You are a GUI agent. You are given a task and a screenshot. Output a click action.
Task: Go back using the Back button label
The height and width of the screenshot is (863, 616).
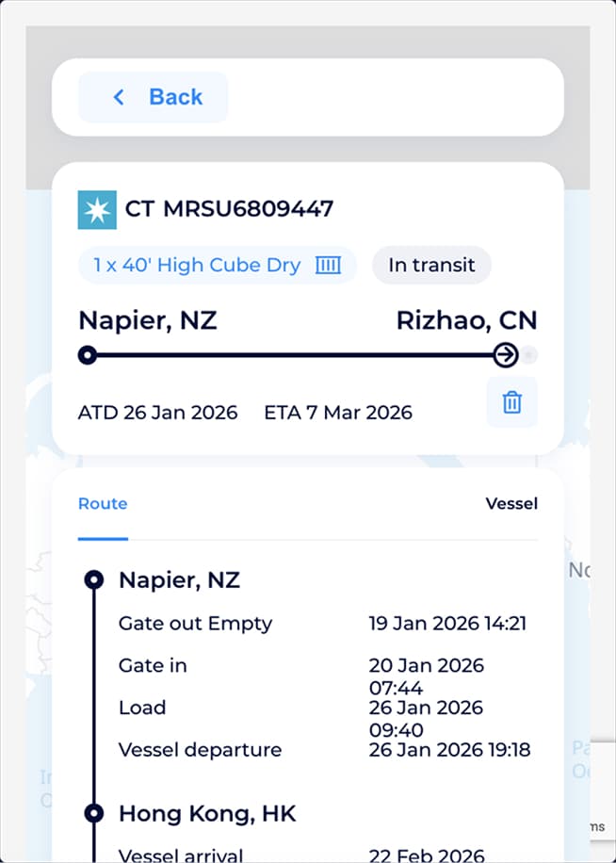tap(175, 97)
